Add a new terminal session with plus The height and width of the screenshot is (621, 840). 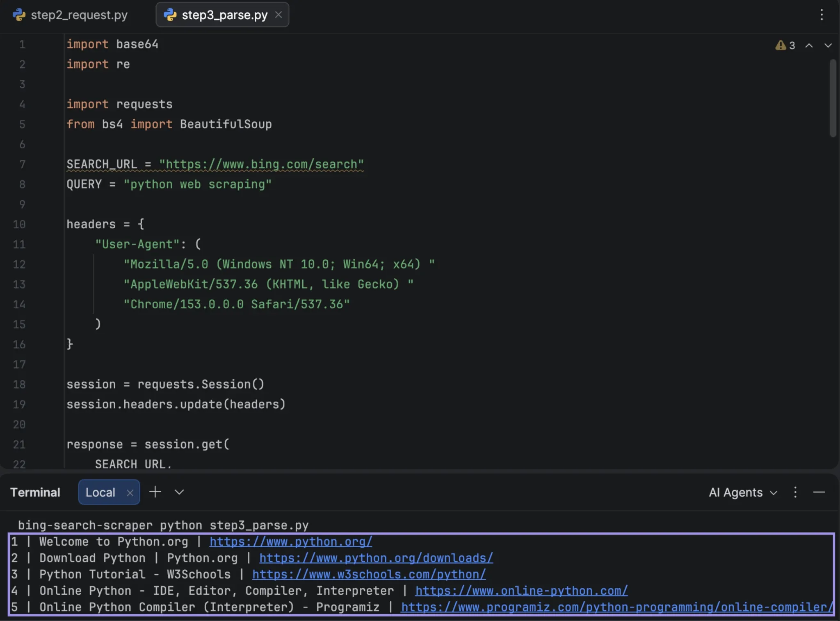(x=155, y=491)
